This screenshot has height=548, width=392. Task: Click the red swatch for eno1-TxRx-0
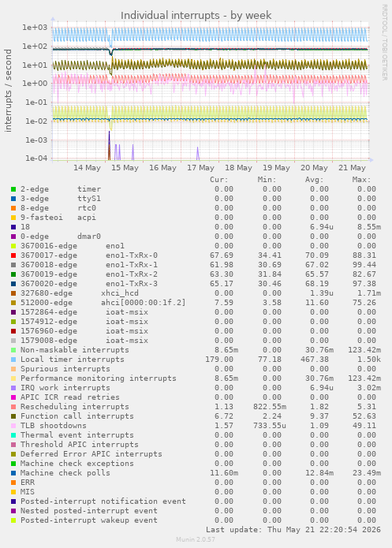coord(13,255)
